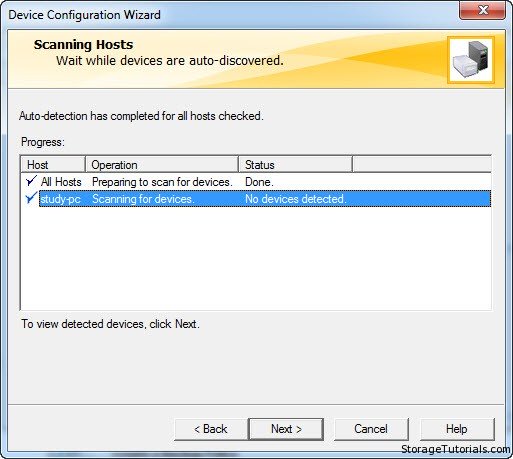This screenshot has height=459, width=513.
Task: Sort by the Status column header
Action: [295, 165]
